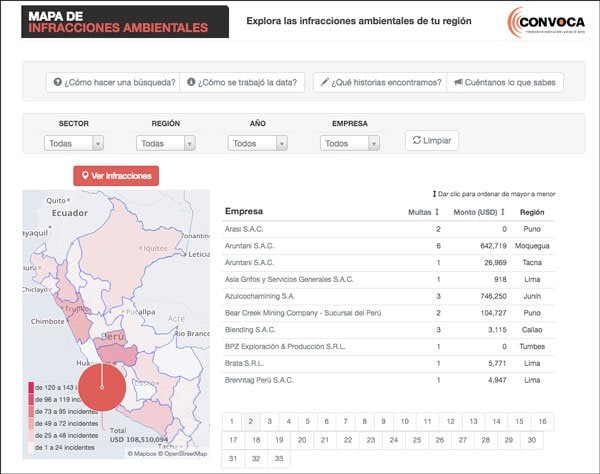Image resolution: width=600 pixels, height=474 pixels.
Task: Go to page 3
Action: 270,422
